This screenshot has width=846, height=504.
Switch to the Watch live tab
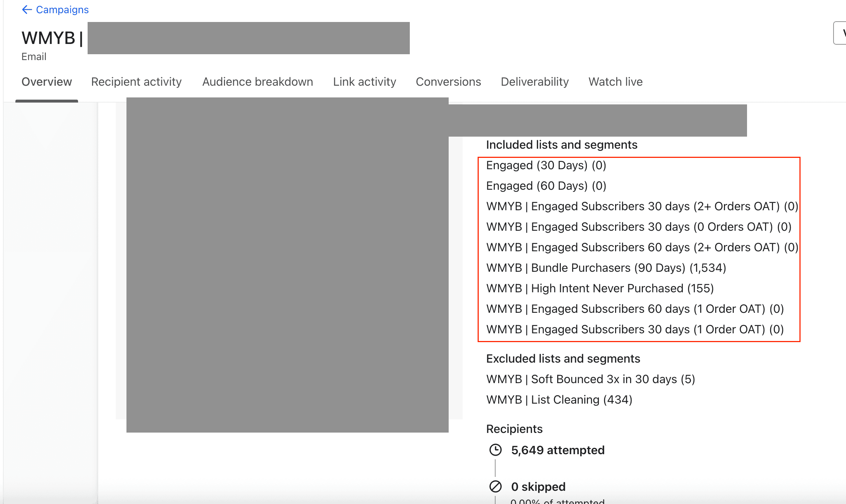tap(615, 82)
